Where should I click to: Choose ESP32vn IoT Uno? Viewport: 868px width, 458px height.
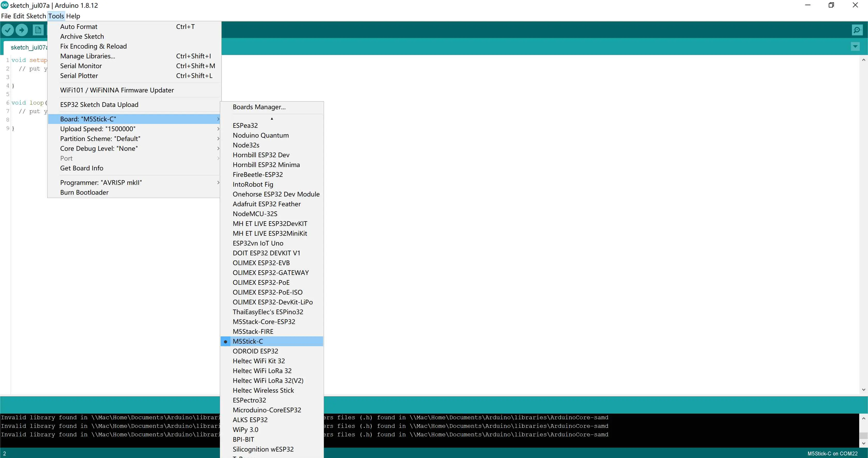(272, 243)
